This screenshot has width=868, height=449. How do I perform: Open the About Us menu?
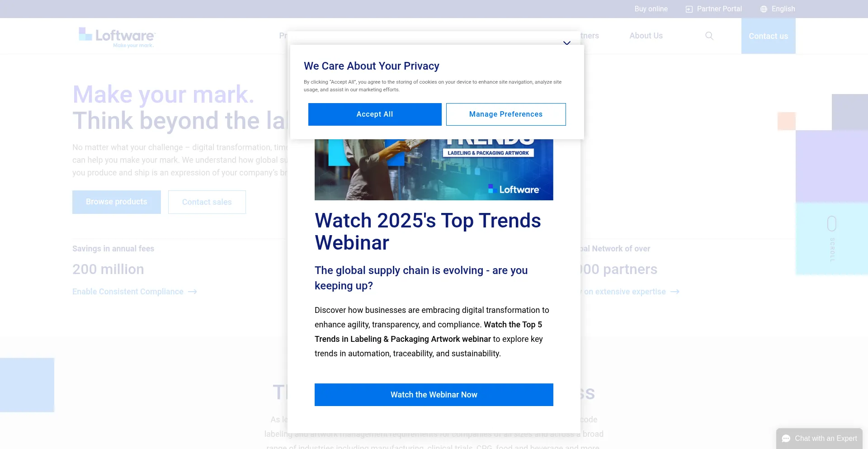pos(646,36)
